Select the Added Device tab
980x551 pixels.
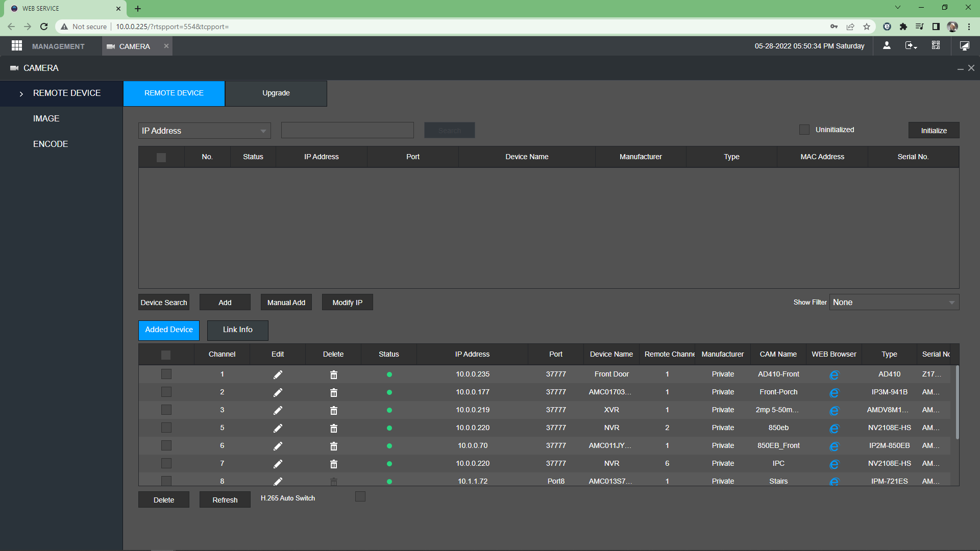(169, 330)
